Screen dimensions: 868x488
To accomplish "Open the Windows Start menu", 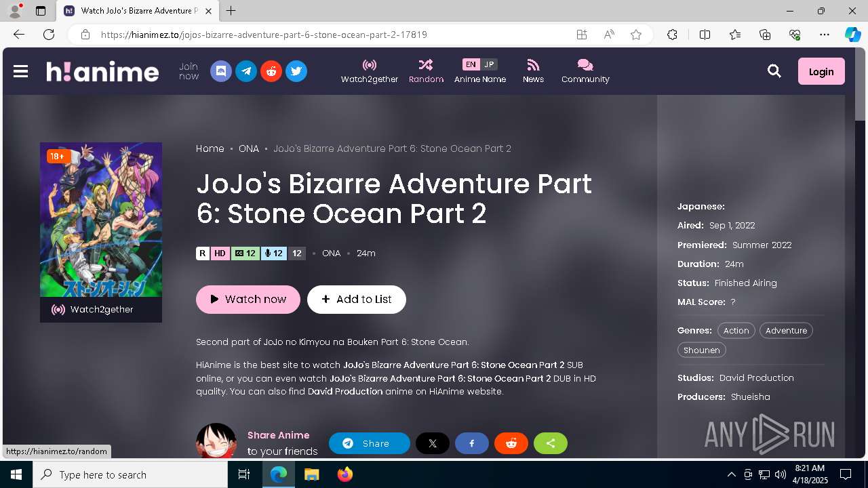I will coord(16,474).
